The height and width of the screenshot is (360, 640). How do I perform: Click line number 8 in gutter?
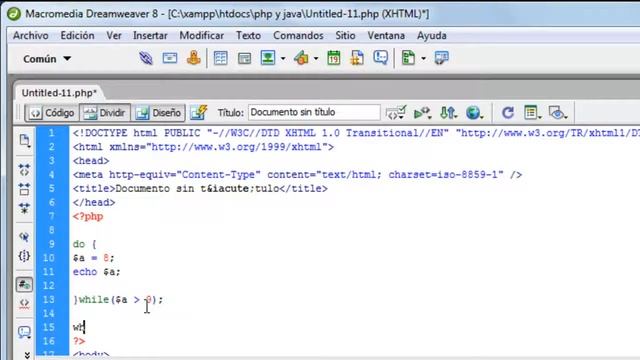pos(51,230)
